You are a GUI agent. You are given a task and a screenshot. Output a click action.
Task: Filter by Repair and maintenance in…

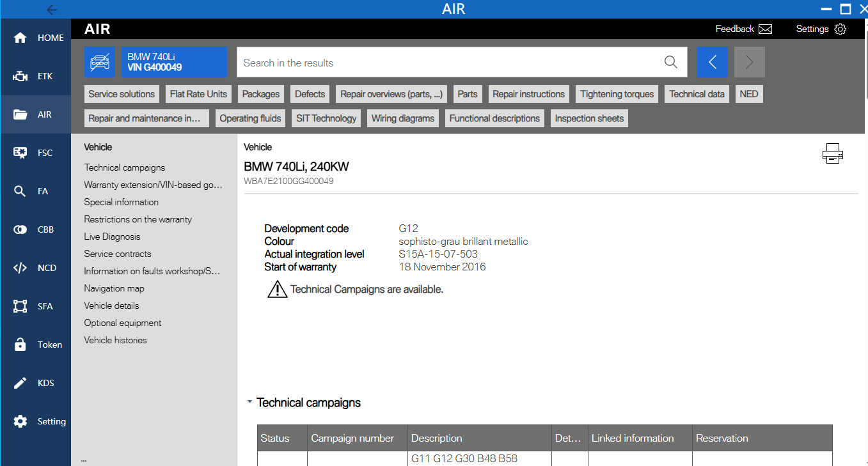point(146,118)
